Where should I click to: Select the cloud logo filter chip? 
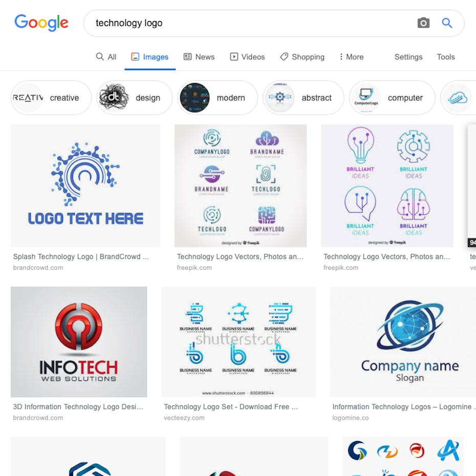tap(458, 98)
